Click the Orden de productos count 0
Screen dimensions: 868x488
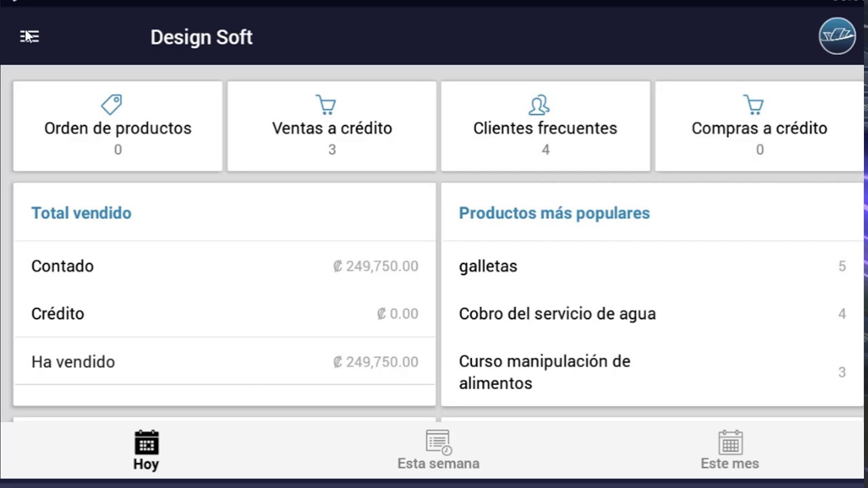(x=118, y=150)
